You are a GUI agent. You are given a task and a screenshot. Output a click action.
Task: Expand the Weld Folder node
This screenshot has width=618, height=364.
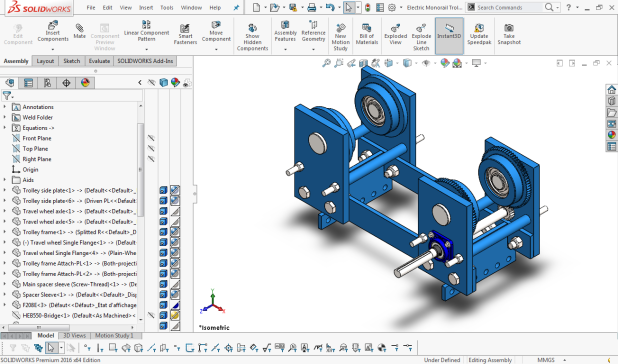[5, 117]
